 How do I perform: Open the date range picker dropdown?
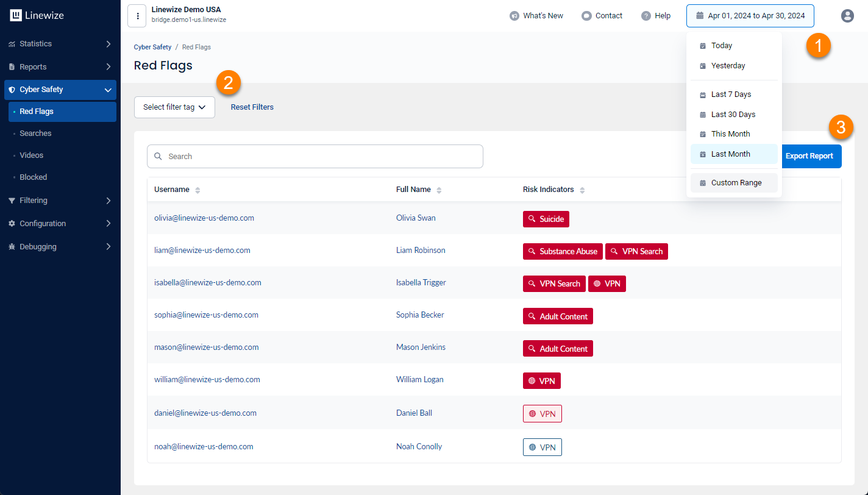point(750,16)
